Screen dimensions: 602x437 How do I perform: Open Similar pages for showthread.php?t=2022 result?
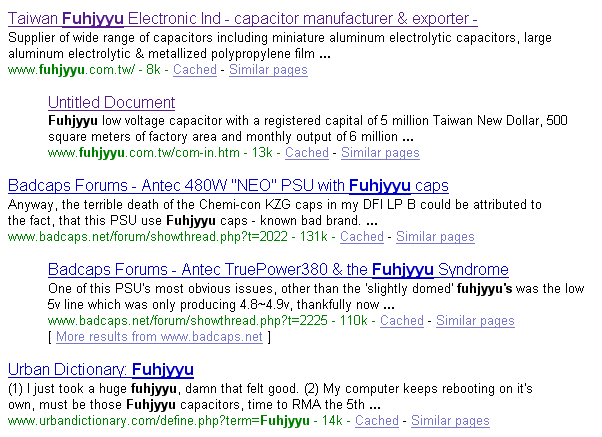[435, 236]
